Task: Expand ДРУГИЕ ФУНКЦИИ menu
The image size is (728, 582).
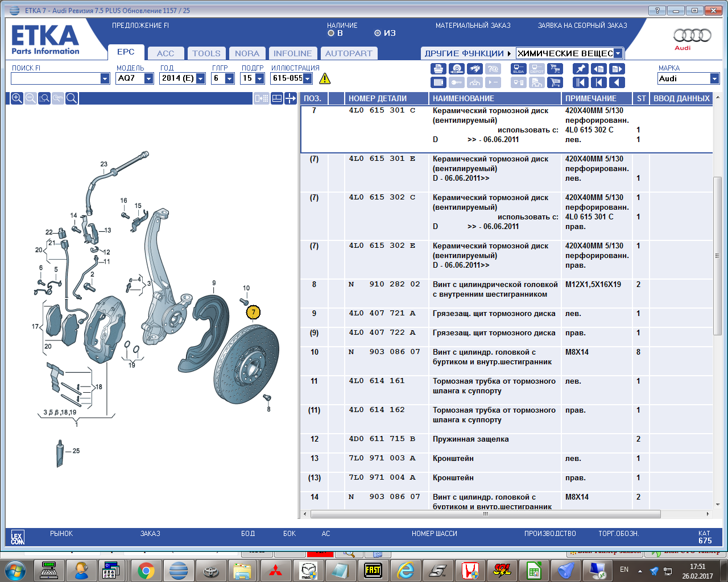Action: coord(467,53)
